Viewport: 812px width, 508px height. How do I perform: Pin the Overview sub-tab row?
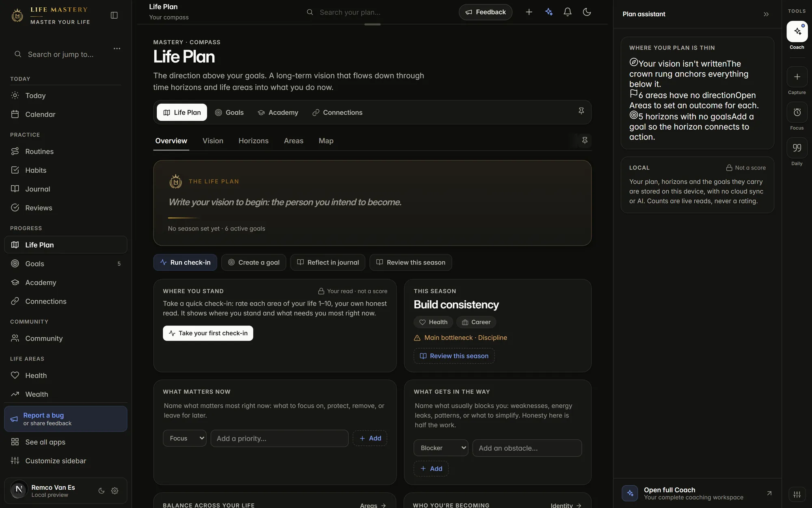click(585, 140)
